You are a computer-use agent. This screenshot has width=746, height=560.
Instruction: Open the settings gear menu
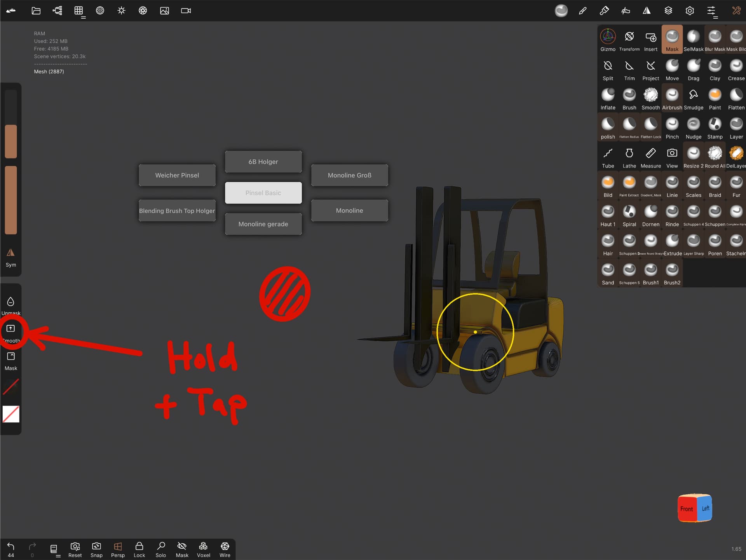690,10
